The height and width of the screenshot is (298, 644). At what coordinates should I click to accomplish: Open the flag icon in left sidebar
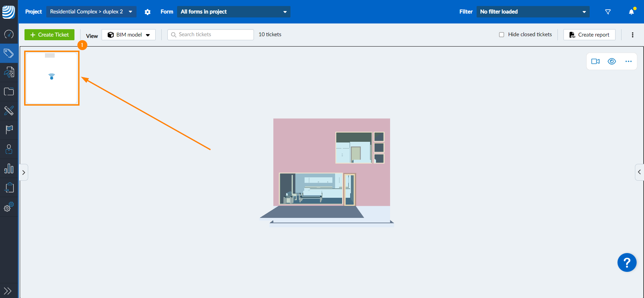pos(9,130)
